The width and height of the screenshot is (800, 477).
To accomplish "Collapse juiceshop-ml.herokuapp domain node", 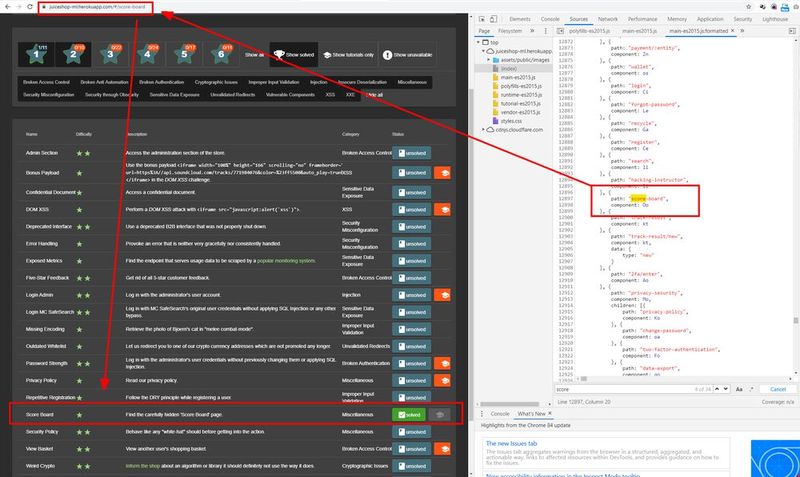I will click(x=483, y=51).
